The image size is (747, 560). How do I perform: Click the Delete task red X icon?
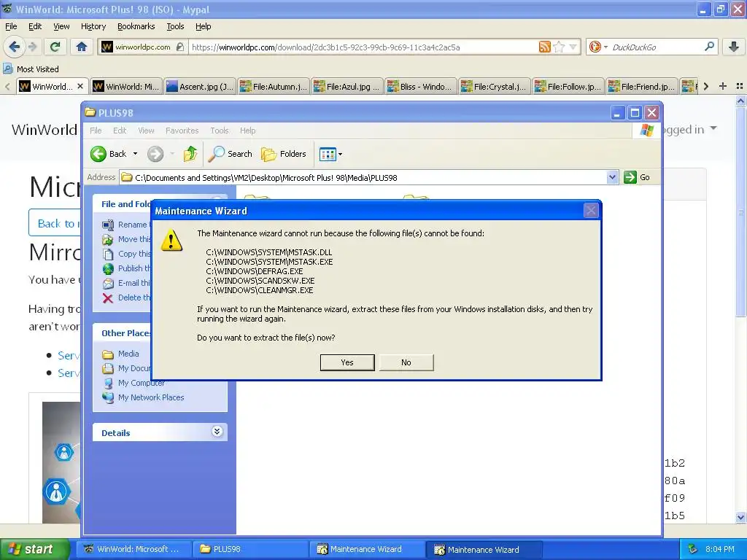[108, 298]
